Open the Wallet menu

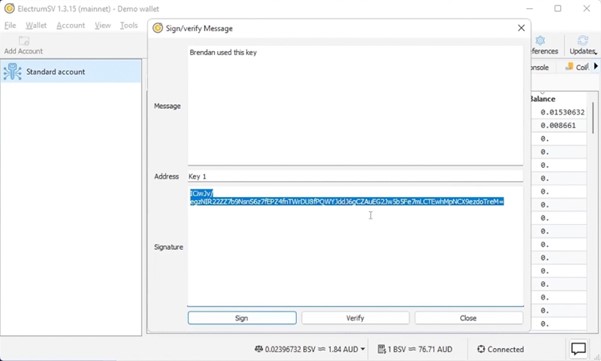tap(36, 26)
